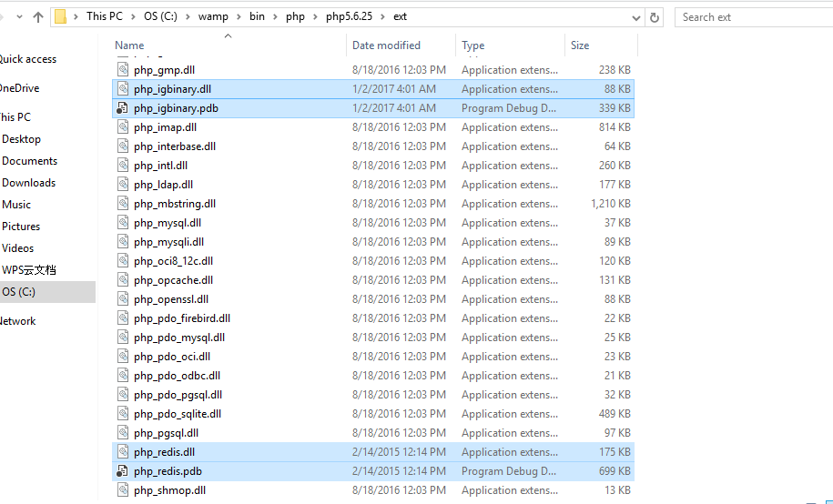Select the php_redis.pdb file name
This screenshot has width=833, height=504.
coord(168,471)
